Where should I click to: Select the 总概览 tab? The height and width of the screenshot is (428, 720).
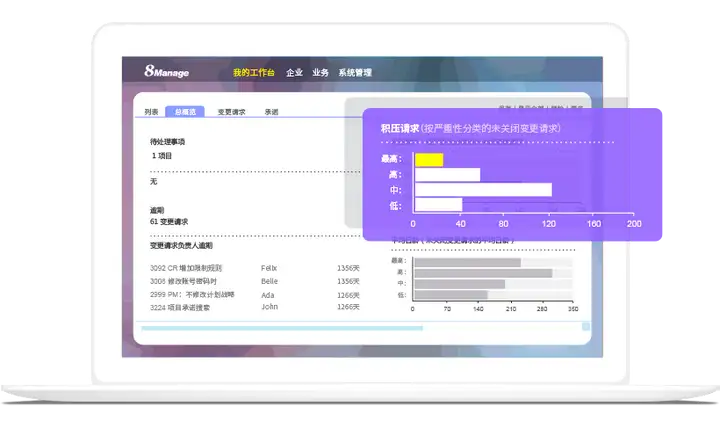pos(185,112)
